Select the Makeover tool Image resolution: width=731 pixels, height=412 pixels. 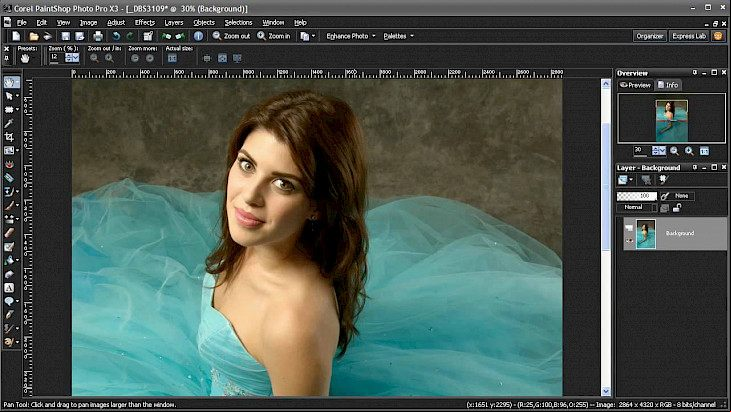click(x=9, y=178)
